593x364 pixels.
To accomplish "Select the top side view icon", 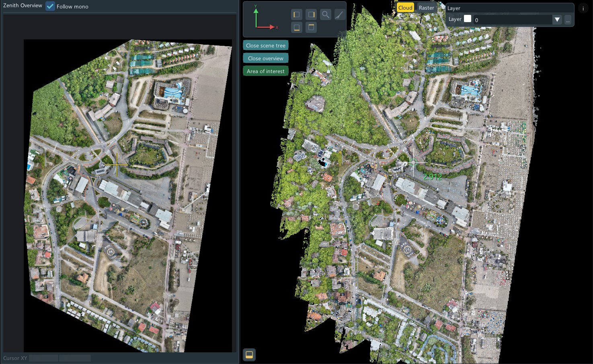I will 311,27.
